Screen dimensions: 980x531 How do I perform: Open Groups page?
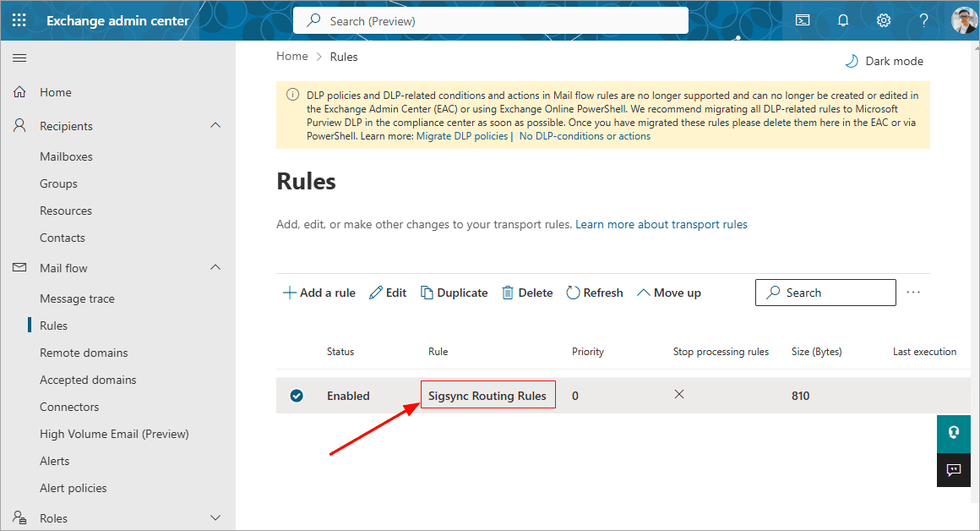point(59,183)
